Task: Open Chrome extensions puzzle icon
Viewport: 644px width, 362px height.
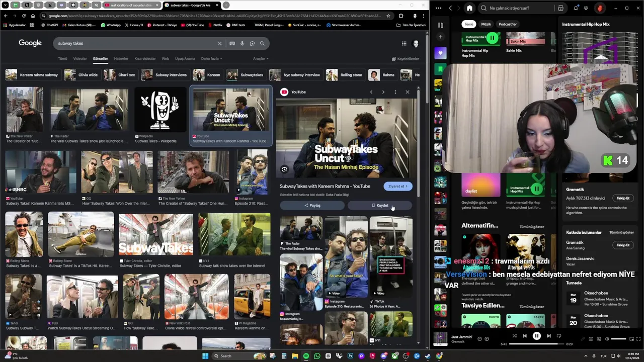Action: click(x=401, y=16)
